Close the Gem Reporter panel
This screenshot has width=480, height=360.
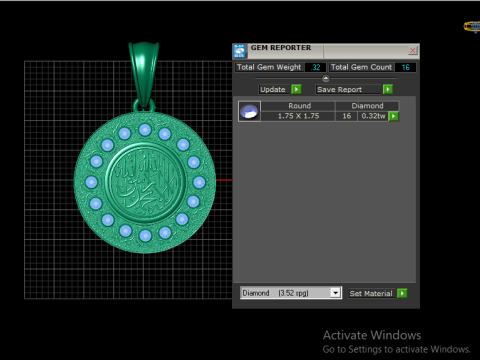pos(412,50)
